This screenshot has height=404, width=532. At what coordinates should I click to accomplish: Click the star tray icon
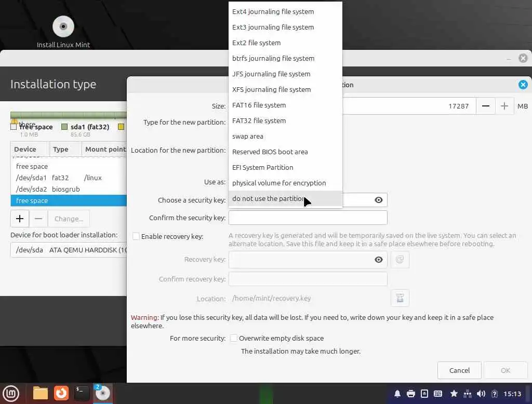(454, 394)
